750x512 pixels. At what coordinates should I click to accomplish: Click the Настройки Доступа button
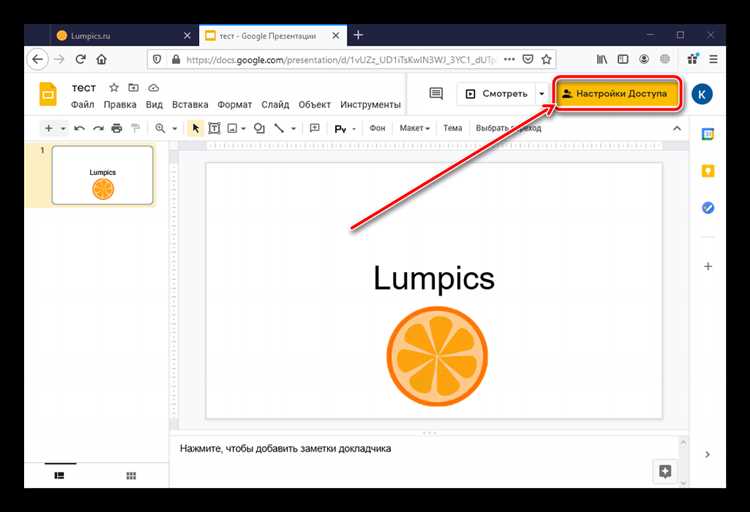tap(618, 94)
